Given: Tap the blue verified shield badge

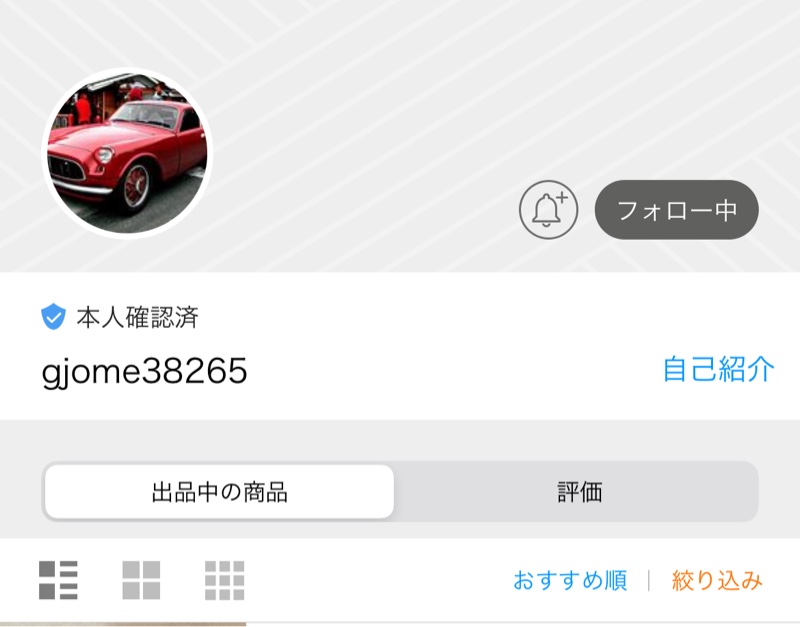Looking at the screenshot, I should point(53,317).
